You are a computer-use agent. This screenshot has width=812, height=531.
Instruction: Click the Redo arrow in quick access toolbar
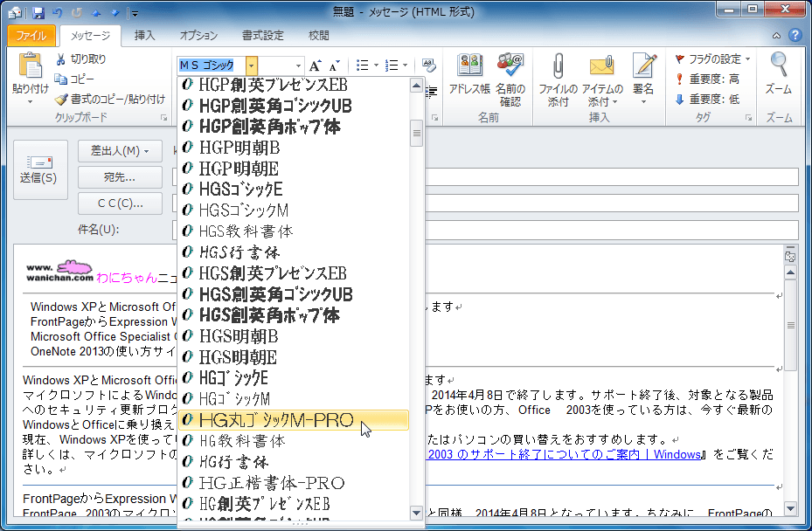77,13
